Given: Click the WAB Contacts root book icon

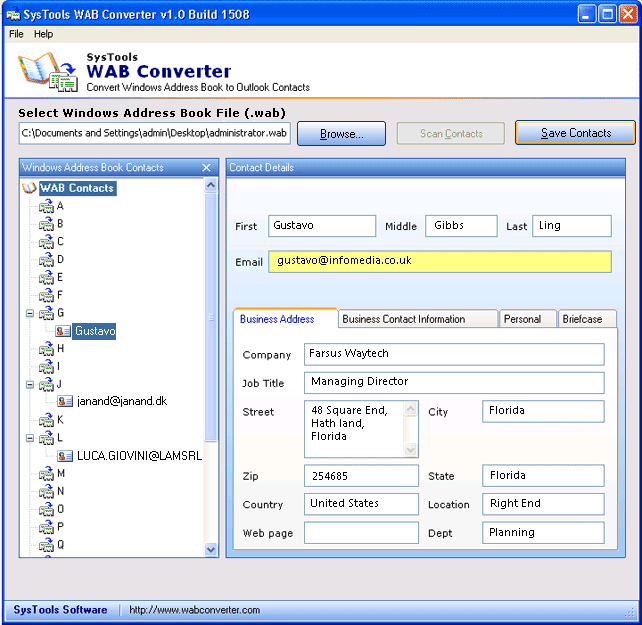Looking at the screenshot, I should coord(29,188).
